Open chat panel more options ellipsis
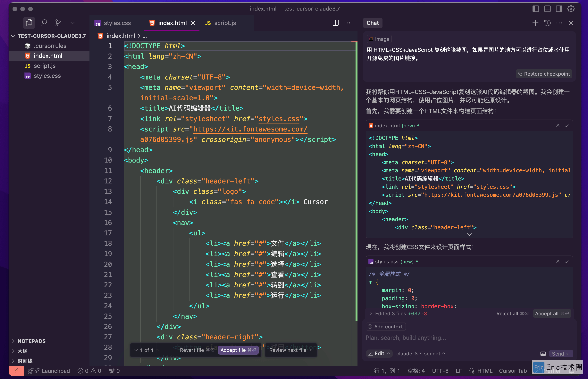Image resolution: width=588 pixels, height=379 pixels. pos(559,23)
